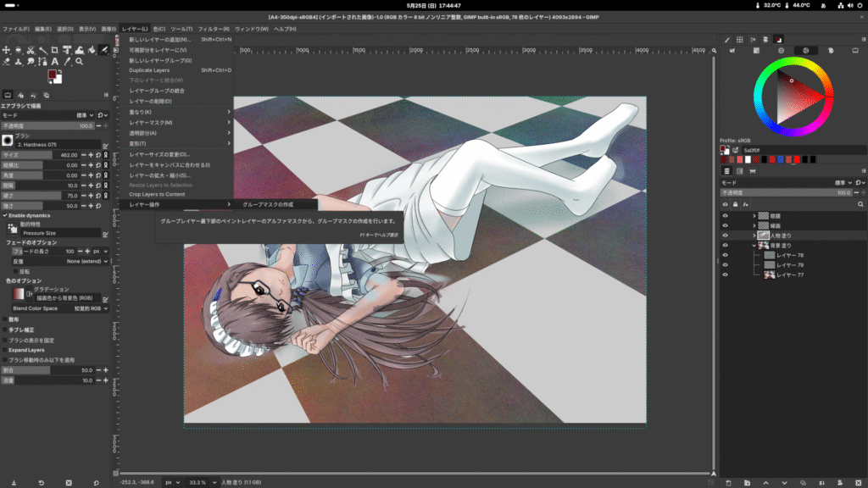This screenshot has width=868, height=488.
Task: Toggle the 反転 checkbox
Action: click(x=15, y=272)
